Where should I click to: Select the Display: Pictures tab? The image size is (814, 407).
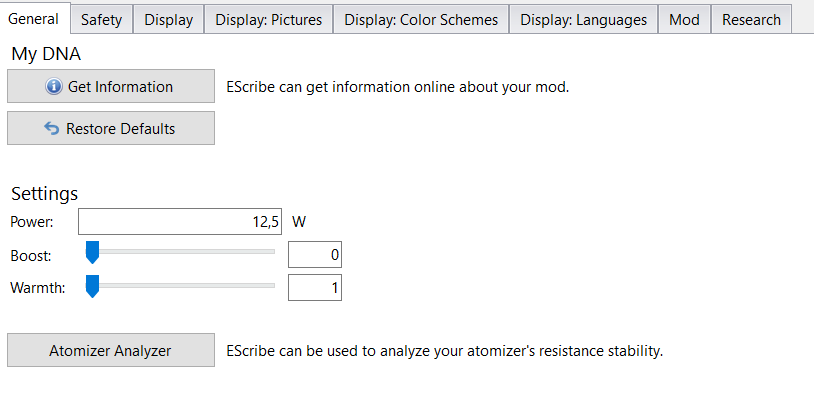268,19
